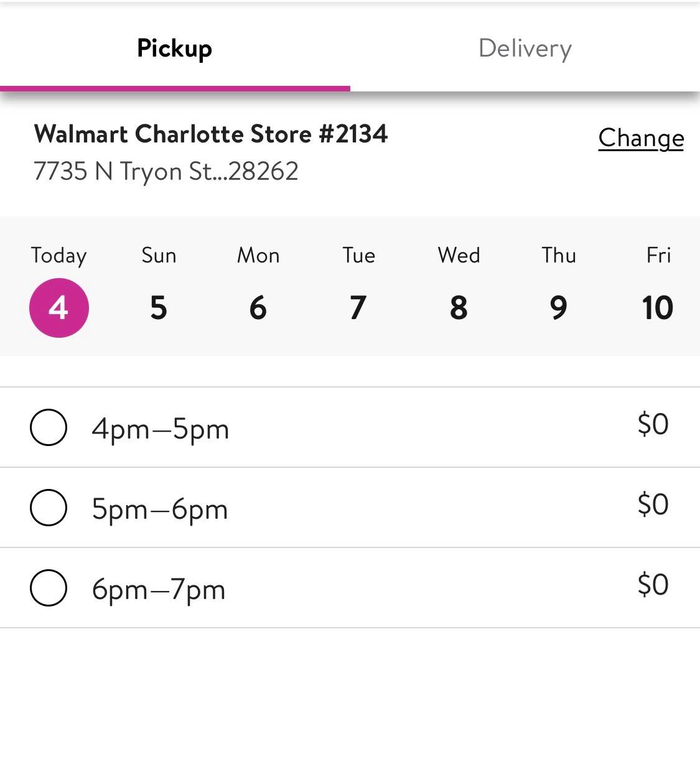Check the 6pm–7pm radio button

coord(49,588)
